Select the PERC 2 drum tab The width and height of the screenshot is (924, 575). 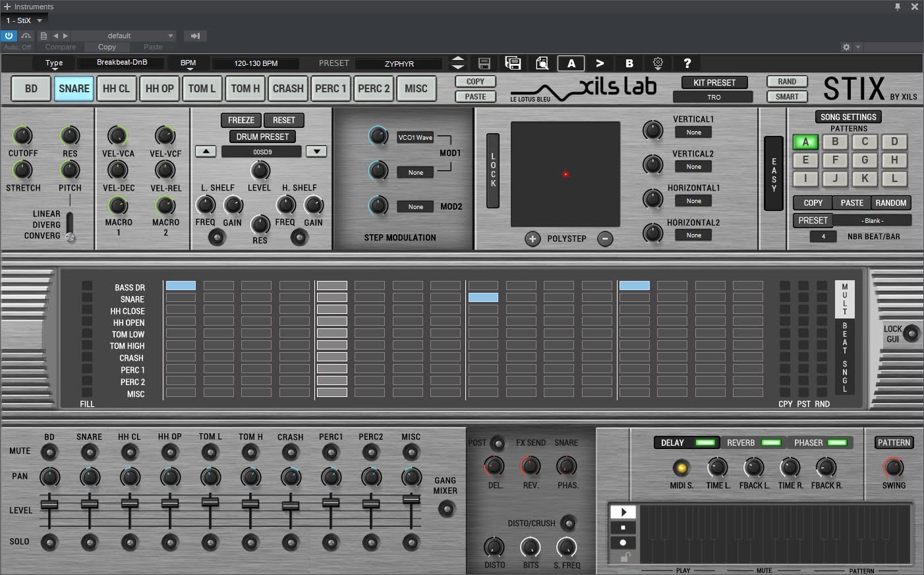coord(374,88)
